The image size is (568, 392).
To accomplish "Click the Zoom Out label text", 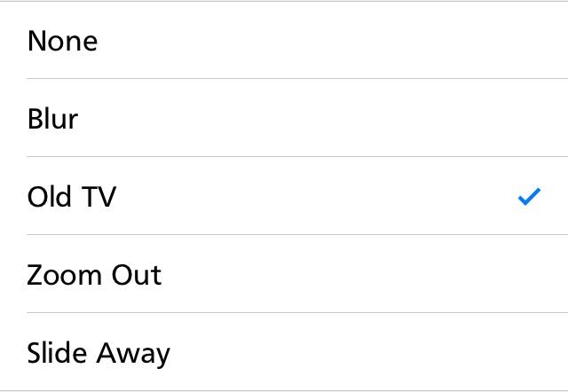I will pyautogui.click(x=94, y=275).
